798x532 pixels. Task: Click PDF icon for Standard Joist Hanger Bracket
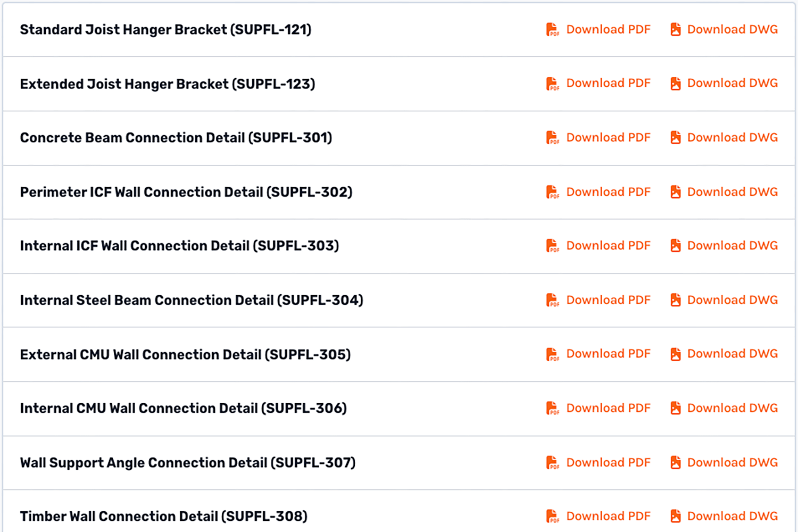click(552, 30)
